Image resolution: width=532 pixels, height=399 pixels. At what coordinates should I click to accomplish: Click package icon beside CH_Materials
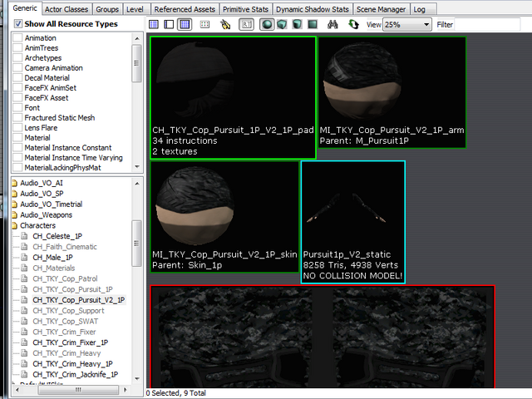[x=24, y=268]
